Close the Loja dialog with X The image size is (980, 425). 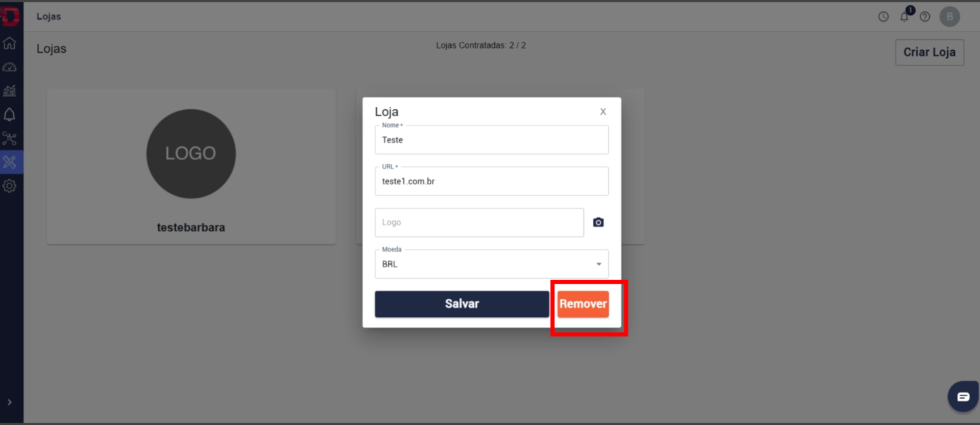[x=603, y=111]
